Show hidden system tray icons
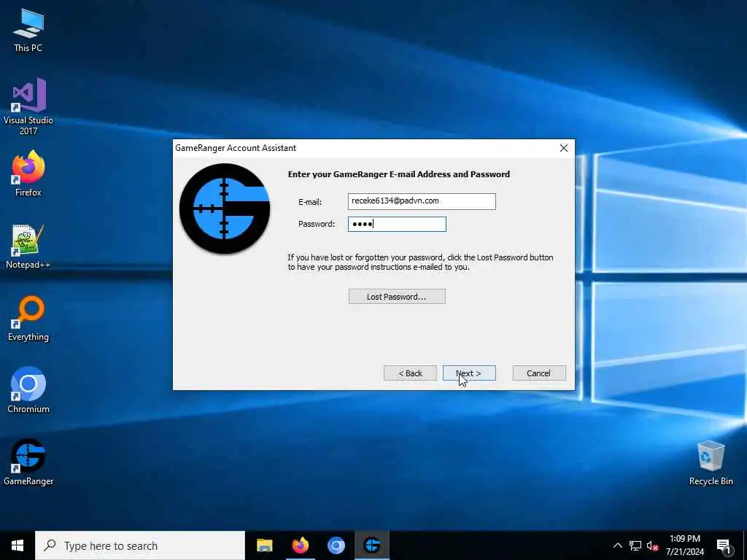This screenshot has height=560, width=747. (617, 545)
